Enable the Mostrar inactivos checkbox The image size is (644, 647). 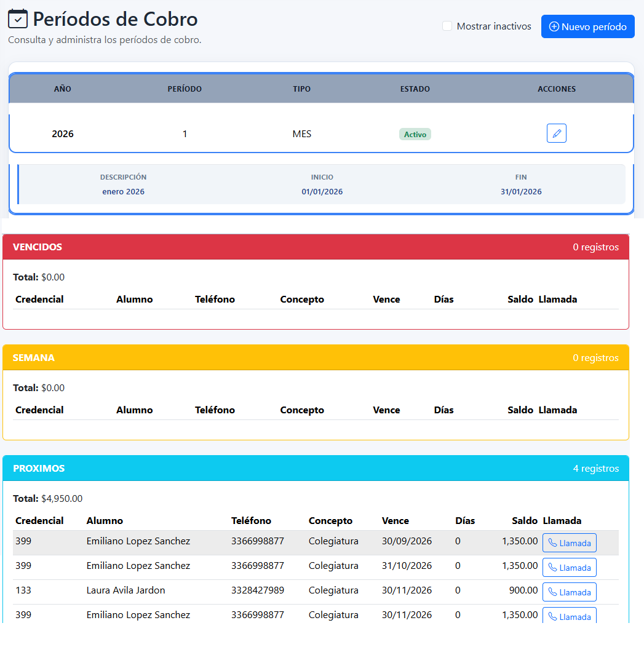click(x=447, y=26)
